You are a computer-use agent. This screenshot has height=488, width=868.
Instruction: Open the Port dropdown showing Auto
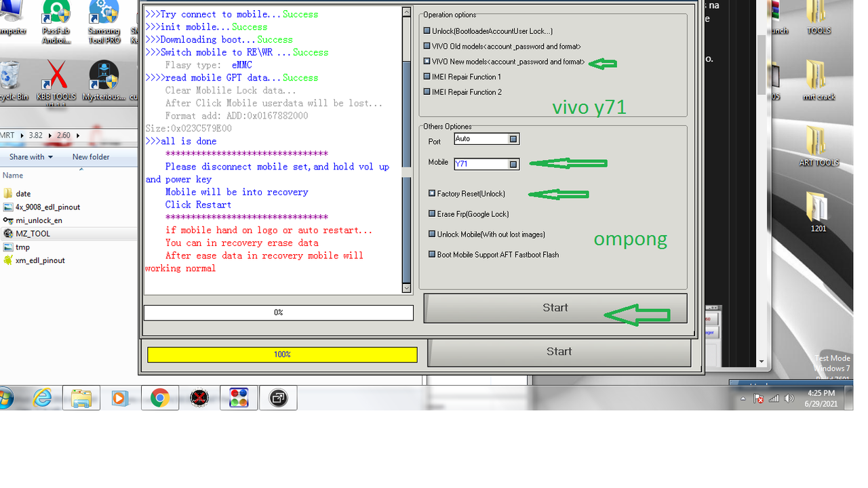coord(514,139)
